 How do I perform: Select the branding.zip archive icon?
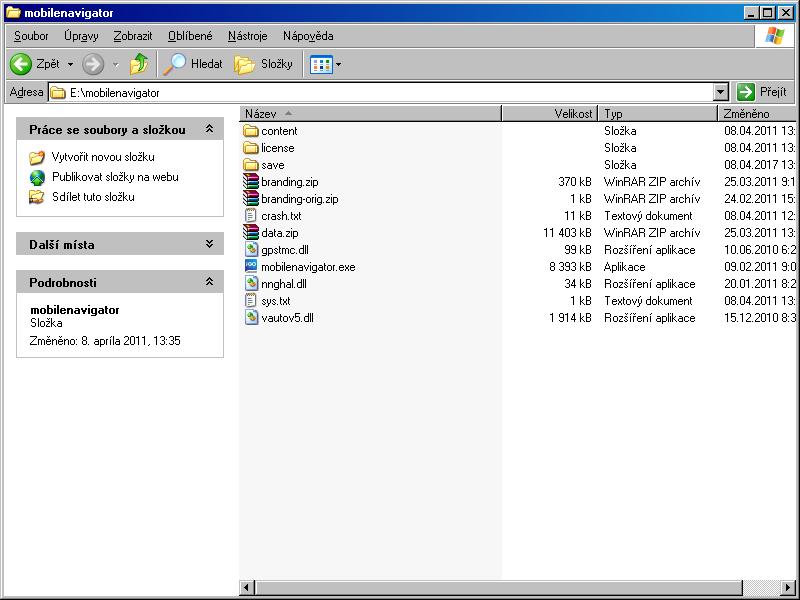tap(251, 182)
